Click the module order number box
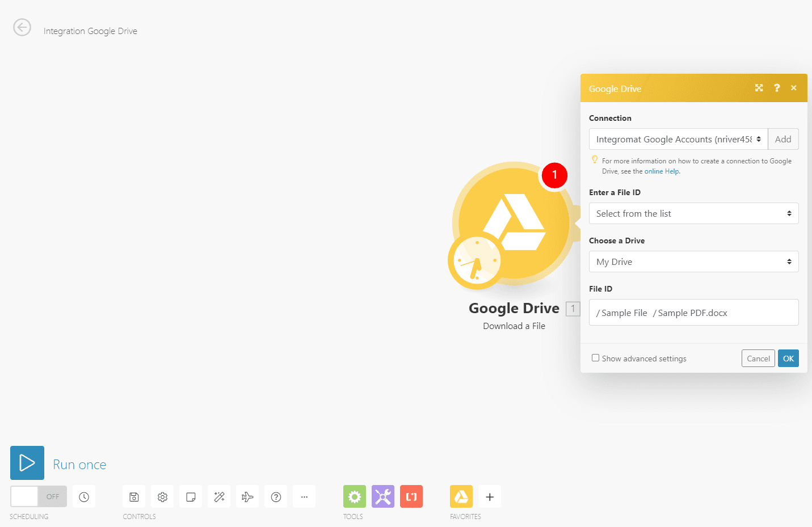This screenshot has width=812, height=527. point(573,309)
